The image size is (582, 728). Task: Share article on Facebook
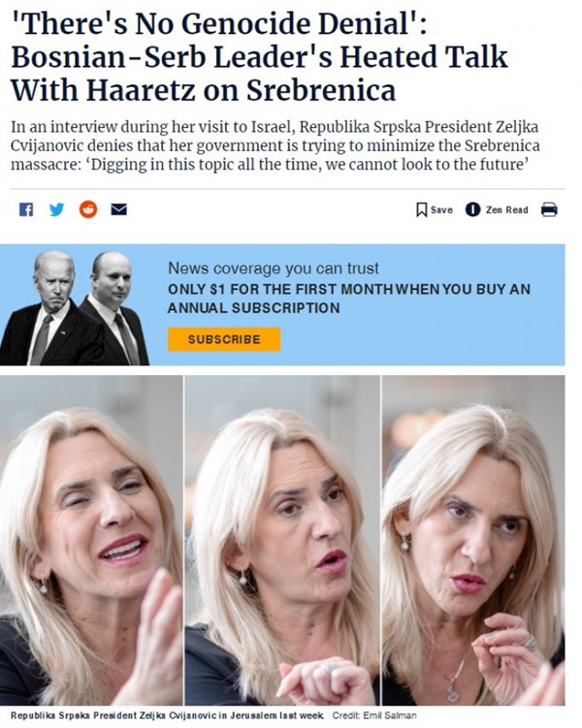(26, 209)
